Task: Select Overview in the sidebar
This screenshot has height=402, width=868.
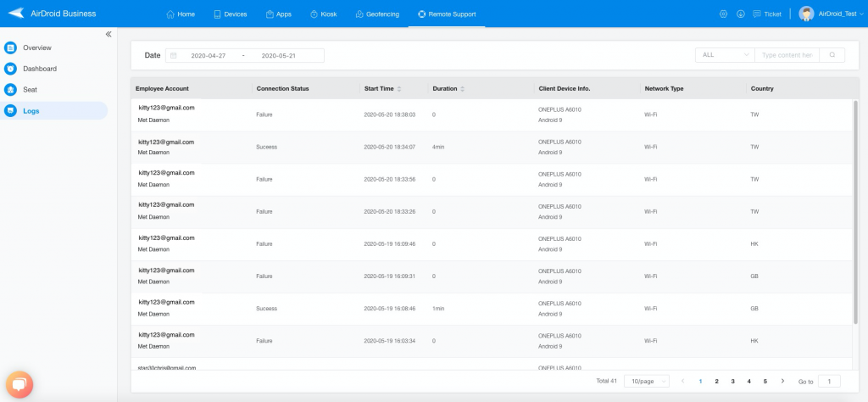Action: [x=37, y=47]
